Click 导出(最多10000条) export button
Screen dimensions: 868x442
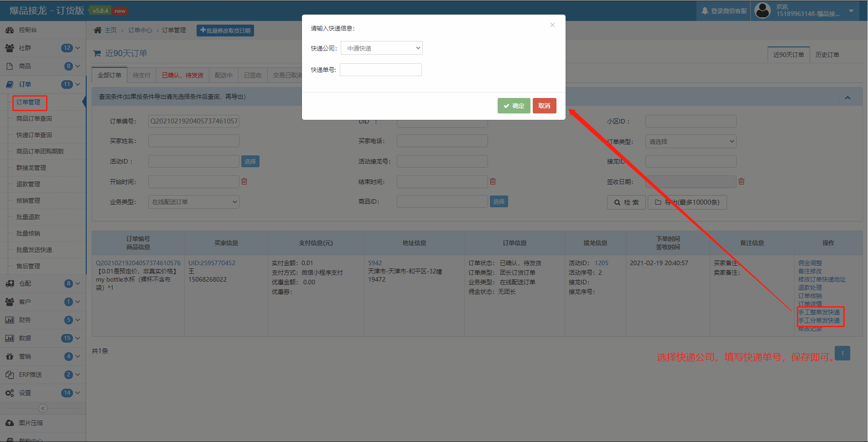pyautogui.click(x=687, y=202)
